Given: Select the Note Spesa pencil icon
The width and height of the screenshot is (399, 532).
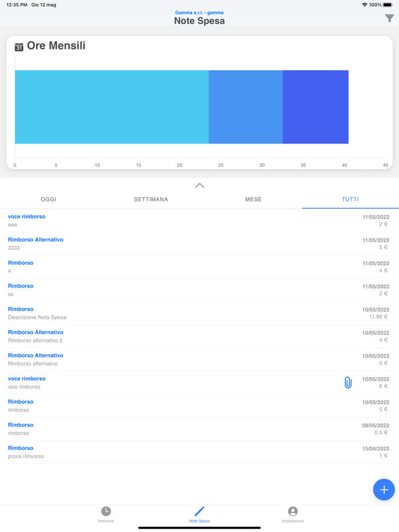Looking at the screenshot, I should click(x=199, y=511).
